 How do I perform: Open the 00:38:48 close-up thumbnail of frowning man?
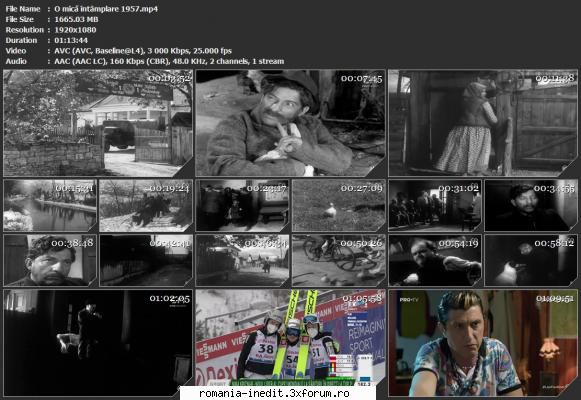pyautogui.click(x=50, y=260)
